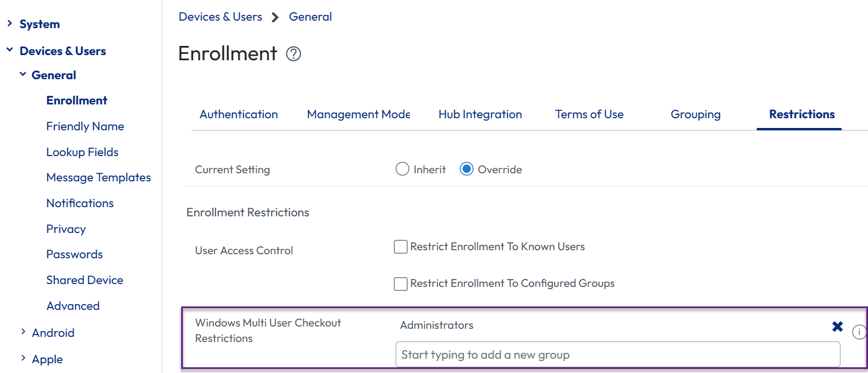868x373 pixels.
Task: Click the info icon beside Windows Multi User Checkout
Action: (x=859, y=332)
